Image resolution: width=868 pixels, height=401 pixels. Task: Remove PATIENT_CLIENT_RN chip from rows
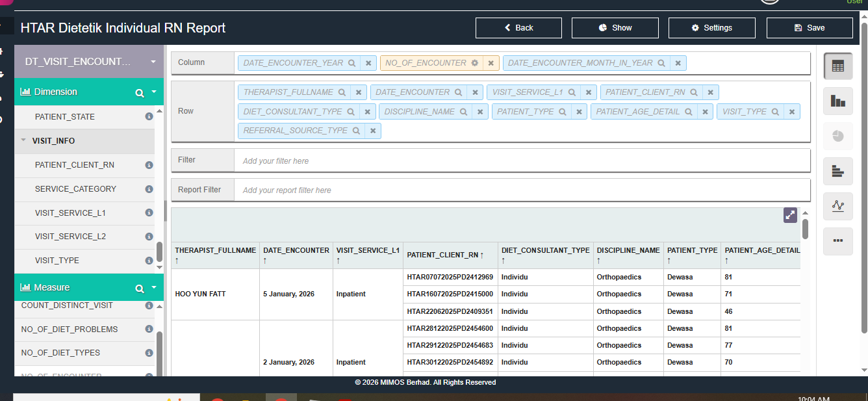[711, 92]
